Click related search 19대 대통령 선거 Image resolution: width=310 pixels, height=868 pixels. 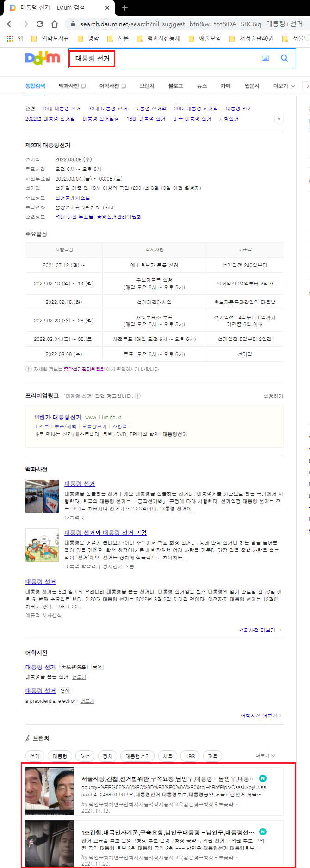tap(61, 109)
